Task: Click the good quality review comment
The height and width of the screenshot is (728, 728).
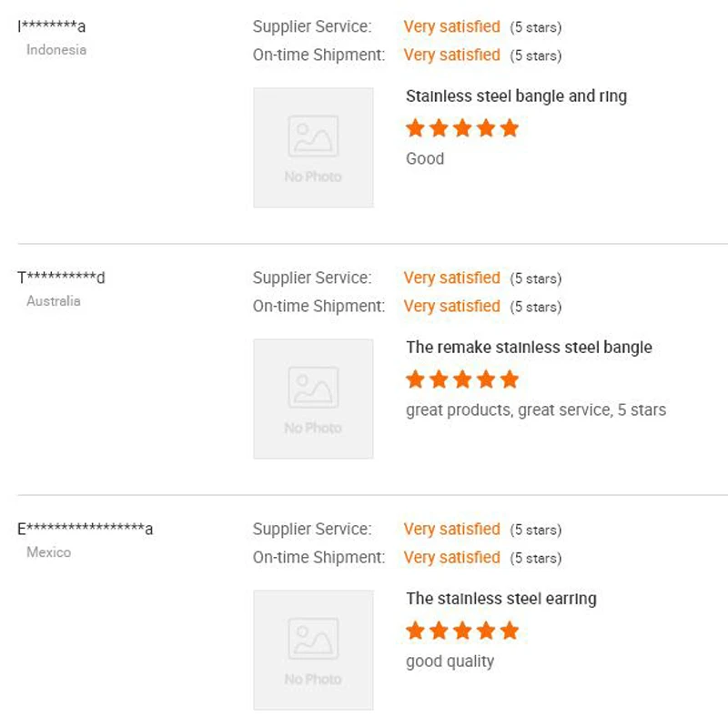Action: pos(450,662)
